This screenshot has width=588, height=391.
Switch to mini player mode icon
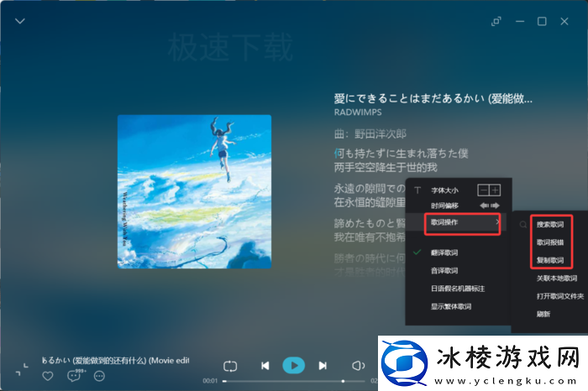coord(496,21)
